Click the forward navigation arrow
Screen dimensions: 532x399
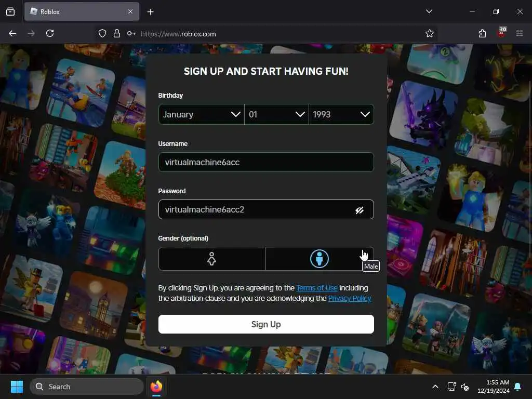(x=31, y=33)
